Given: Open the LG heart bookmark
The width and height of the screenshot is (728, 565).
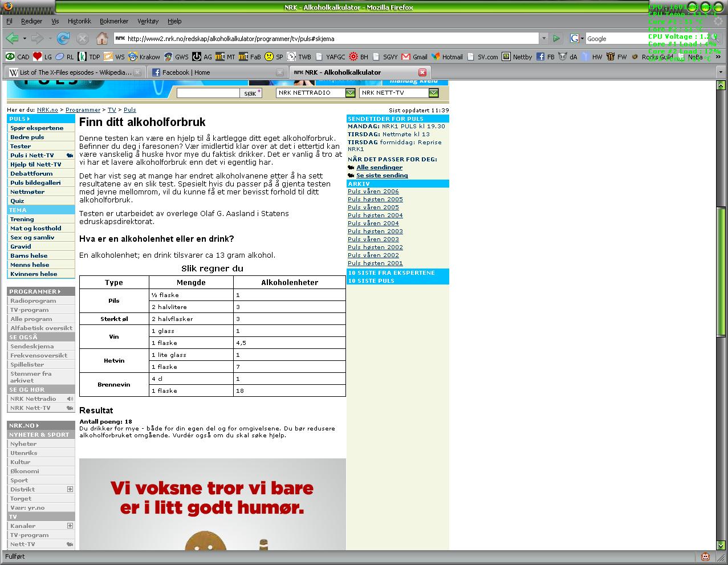Looking at the screenshot, I should [42, 56].
